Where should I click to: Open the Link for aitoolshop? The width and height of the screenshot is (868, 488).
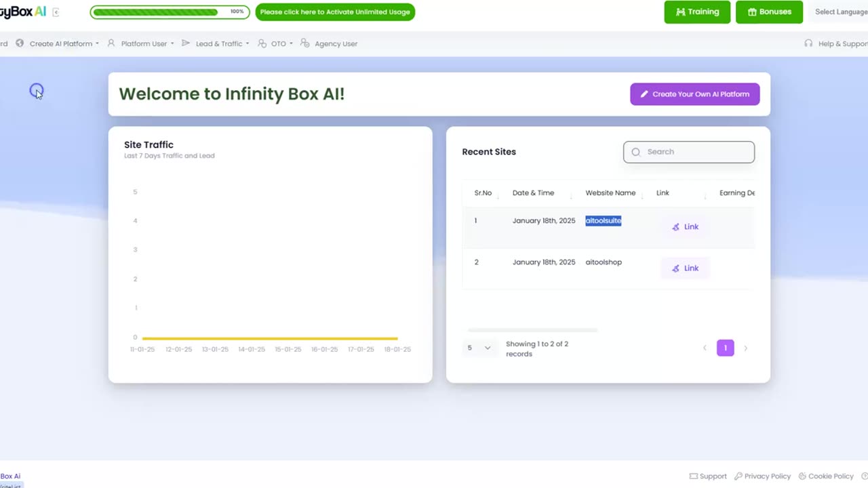click(x=685, y=268)
